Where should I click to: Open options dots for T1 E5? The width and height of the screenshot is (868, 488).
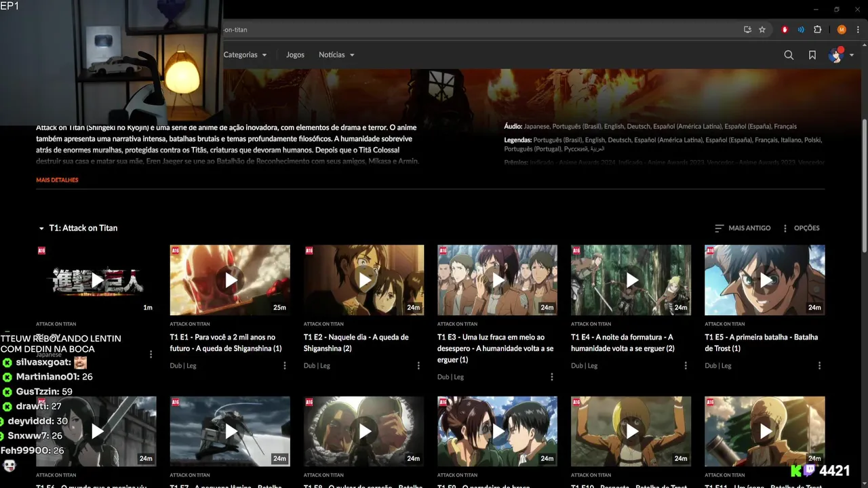[819, 365]
